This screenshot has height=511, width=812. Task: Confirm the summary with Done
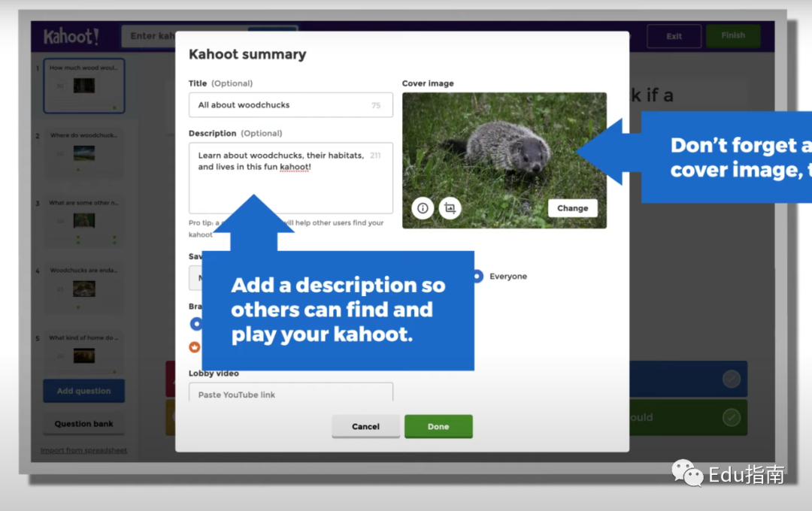pyautogui.click(x=438, y=427)
